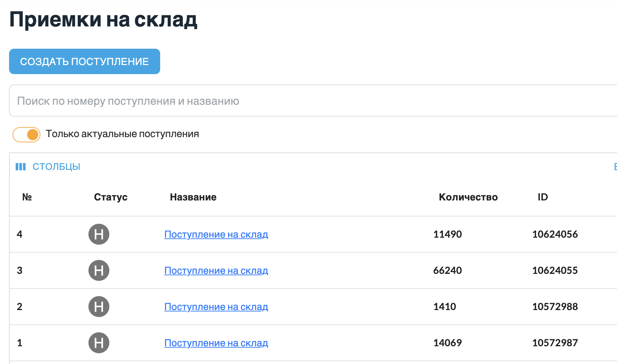Sort by the ID column header
Image resolution: width=617 pixels, height=364 pixels.
pyautogui.click(x=543, y=197)
